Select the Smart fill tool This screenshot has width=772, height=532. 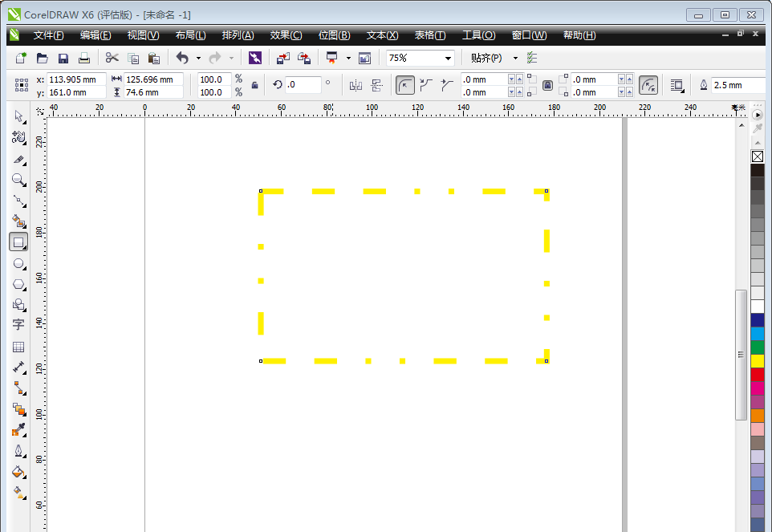18,221
